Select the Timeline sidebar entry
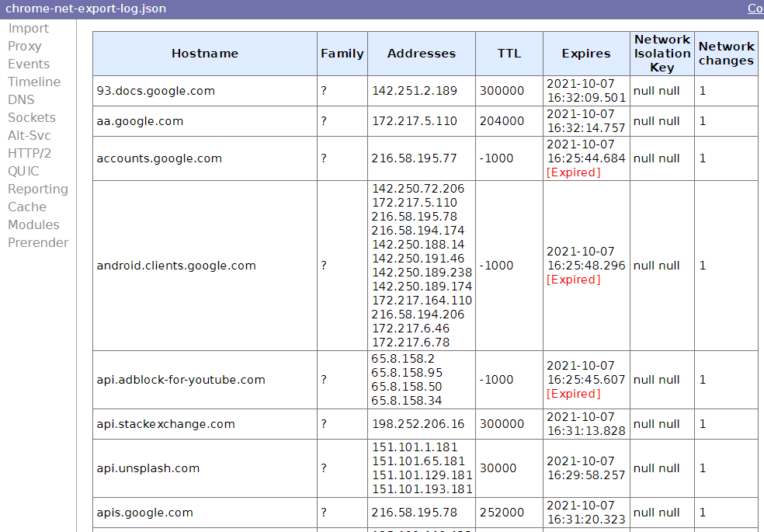The image size is (764, 532). pyautogui.click(x=33, y=82)
